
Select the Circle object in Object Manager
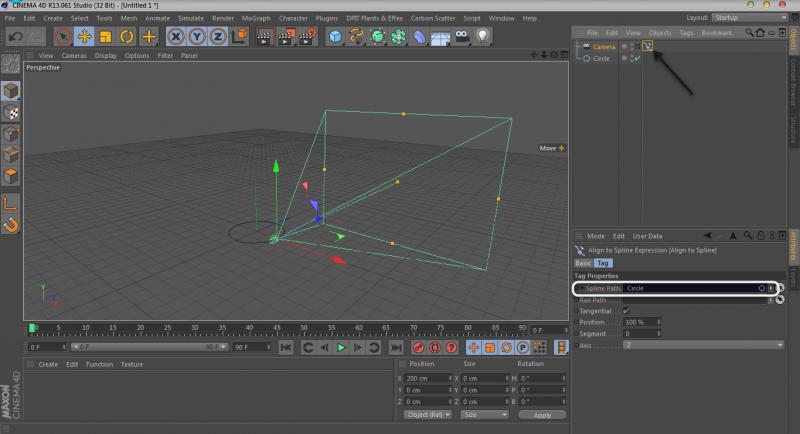(x=602, y=59)
